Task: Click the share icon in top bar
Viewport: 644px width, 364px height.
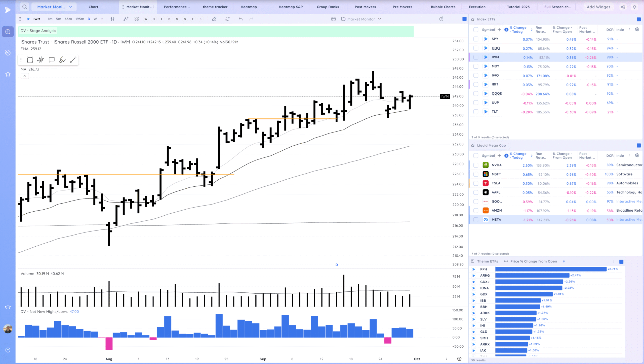Action: pyautogui.click(x=623, y=7)
